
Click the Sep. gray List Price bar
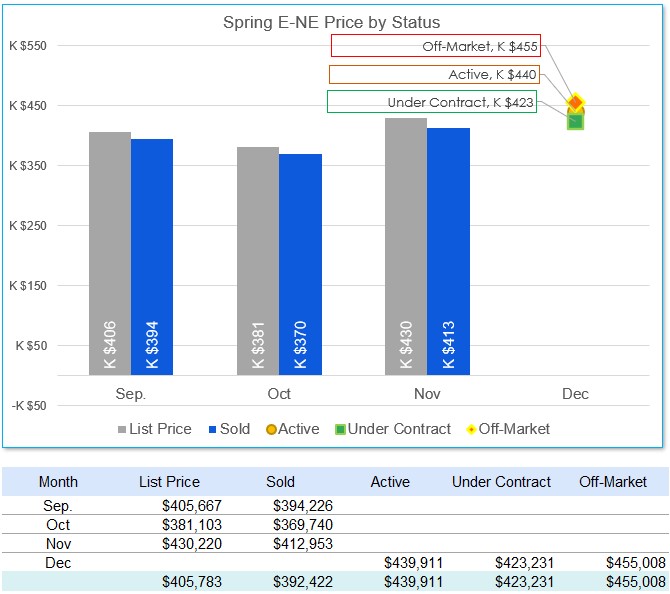109,253
